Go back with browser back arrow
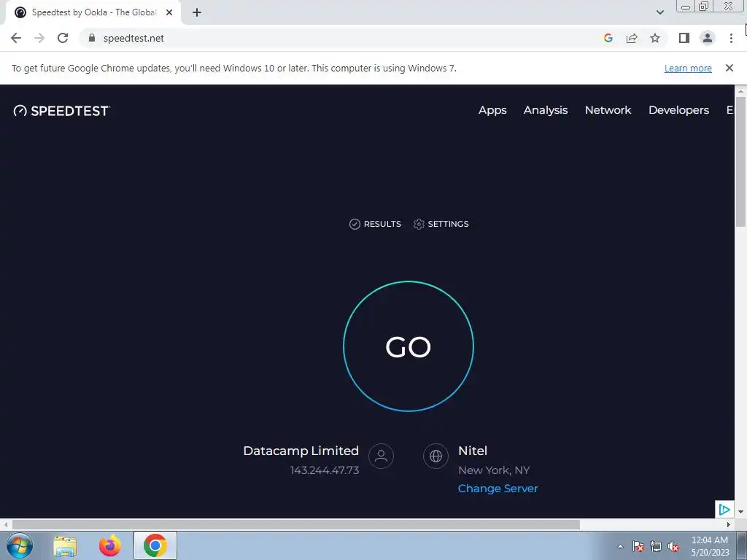This screenshot has height=560, width=747. coord(16,38)
